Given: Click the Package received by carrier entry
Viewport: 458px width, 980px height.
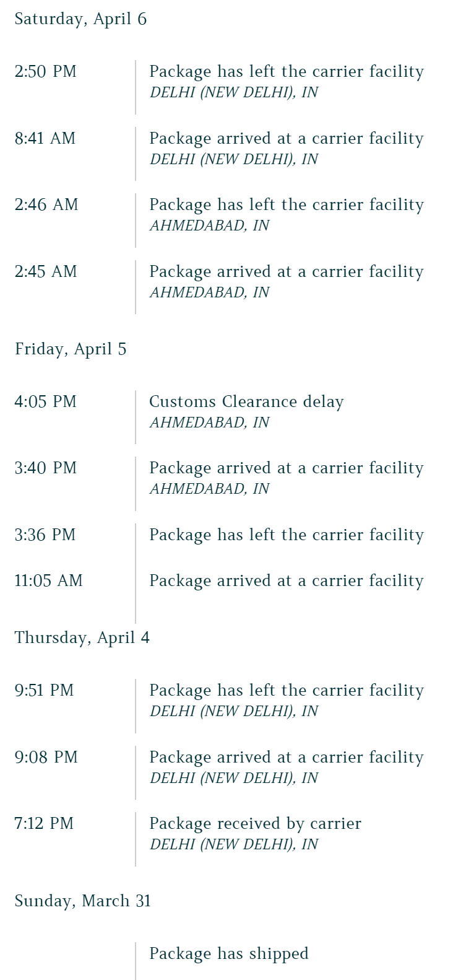Looking at the screenshot, I should (255, 824).
